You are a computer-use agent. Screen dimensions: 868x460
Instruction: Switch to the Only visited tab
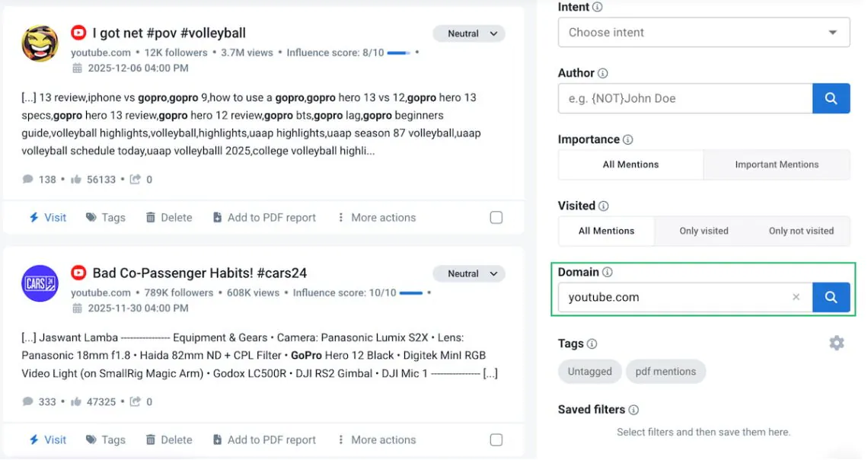(703, 231)
